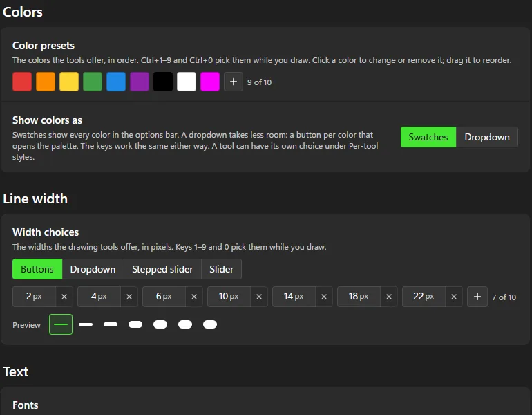532x415 pixels.
Task: Select the sixth line width preview
Action: [x=185, y=324]
